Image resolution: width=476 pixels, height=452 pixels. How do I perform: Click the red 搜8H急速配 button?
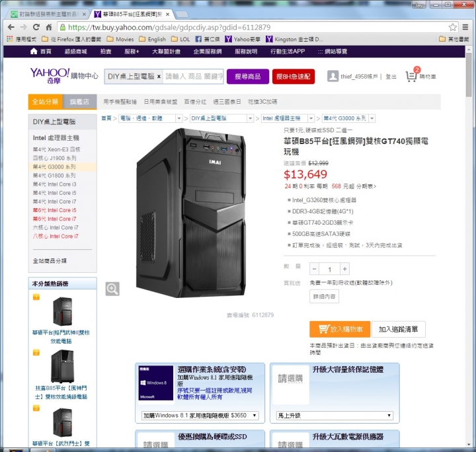click(294, 77)
